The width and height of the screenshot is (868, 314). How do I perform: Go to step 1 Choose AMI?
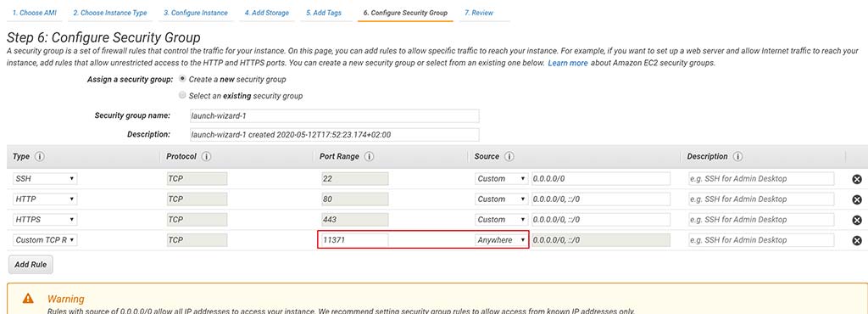point(34,13)
